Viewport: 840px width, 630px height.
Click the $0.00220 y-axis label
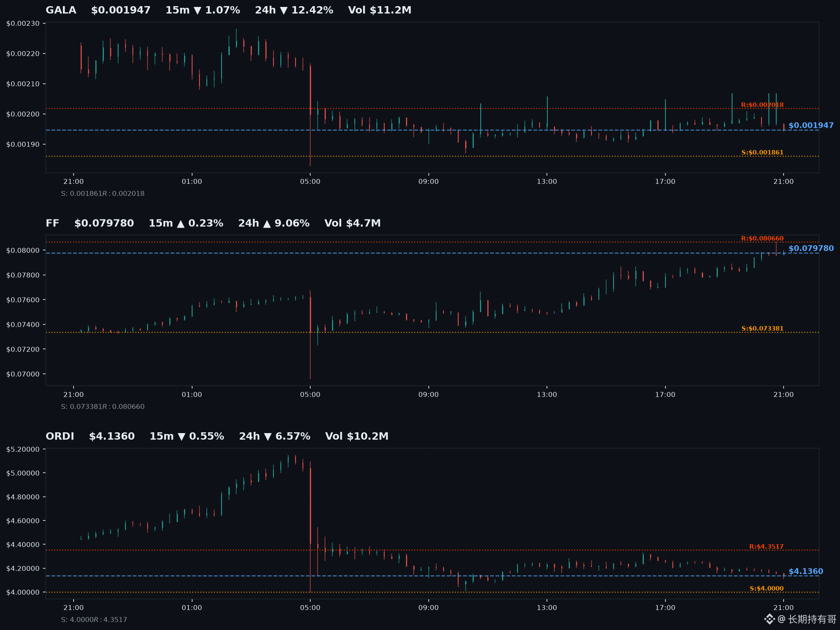pyautogui.click(x=23, y=54)
